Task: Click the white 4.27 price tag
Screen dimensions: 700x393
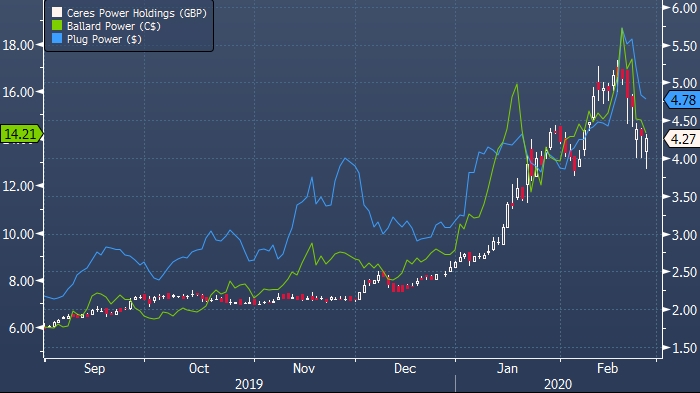Action: (x=683, y=139)
